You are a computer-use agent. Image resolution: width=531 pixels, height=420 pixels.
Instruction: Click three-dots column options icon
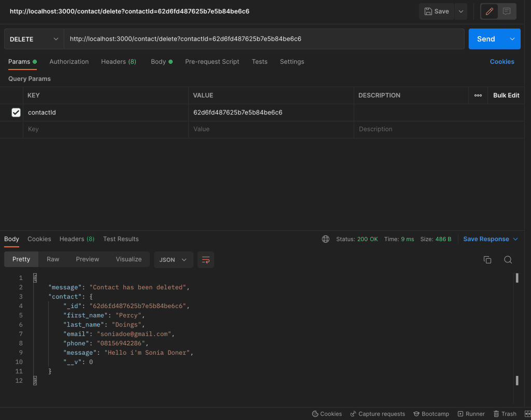pos(478,95)
